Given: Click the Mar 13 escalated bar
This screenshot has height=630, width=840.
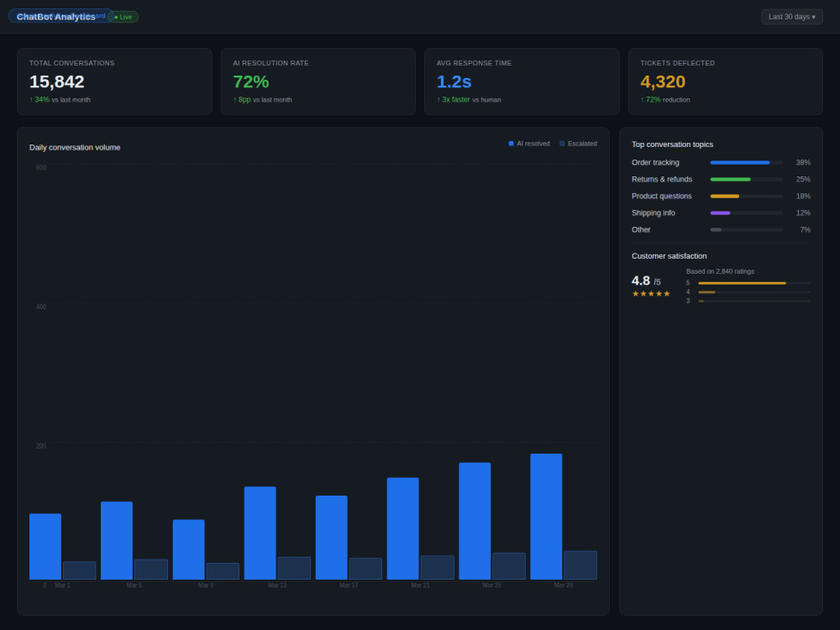Looking at the screenshot, I should pyautogui.click(x=294, y=569).
